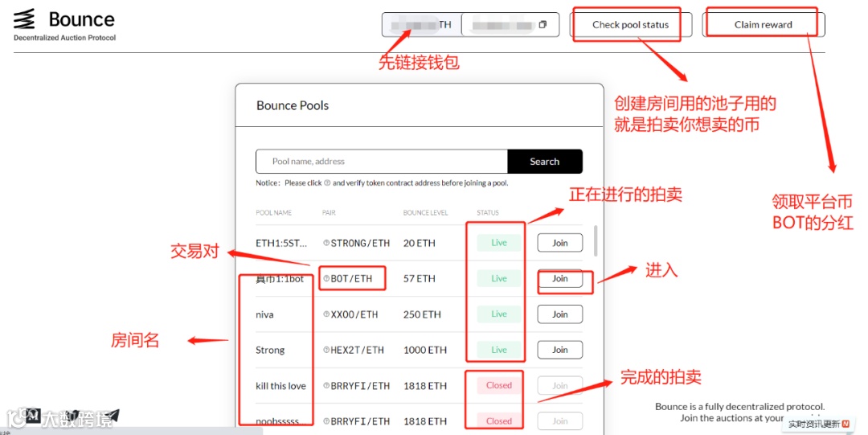
Task: Click the black Search button
Action: [x=545, y=162]
